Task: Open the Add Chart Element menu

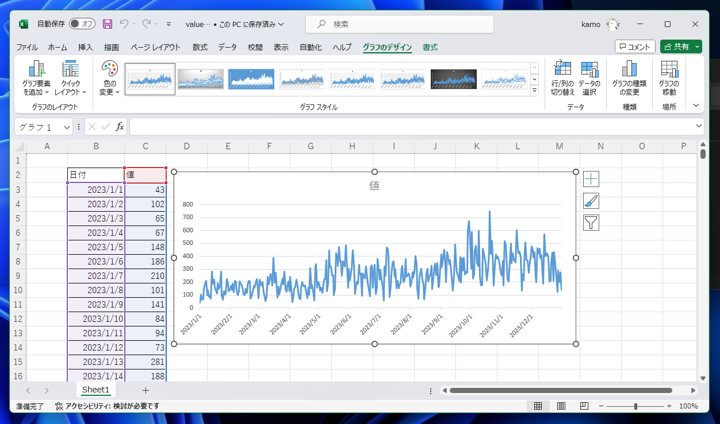Action: coord(36,78)
